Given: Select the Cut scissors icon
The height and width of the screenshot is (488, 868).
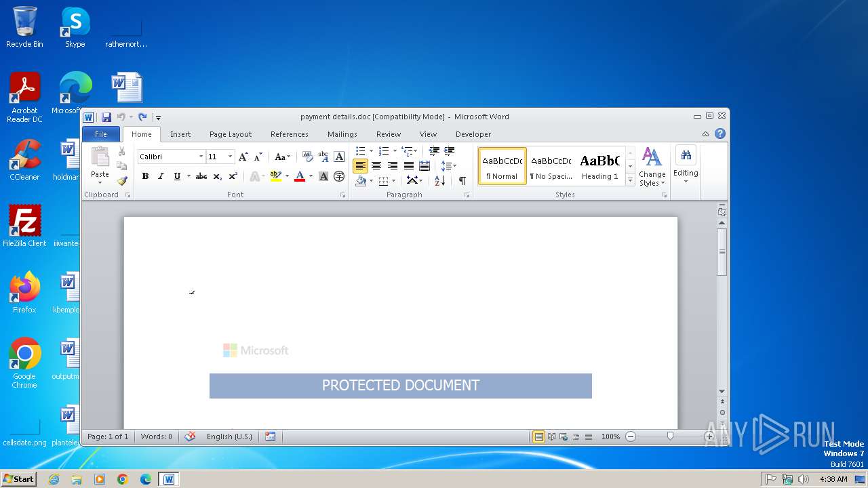Looking at the screenshot, I should coord(122,151).
